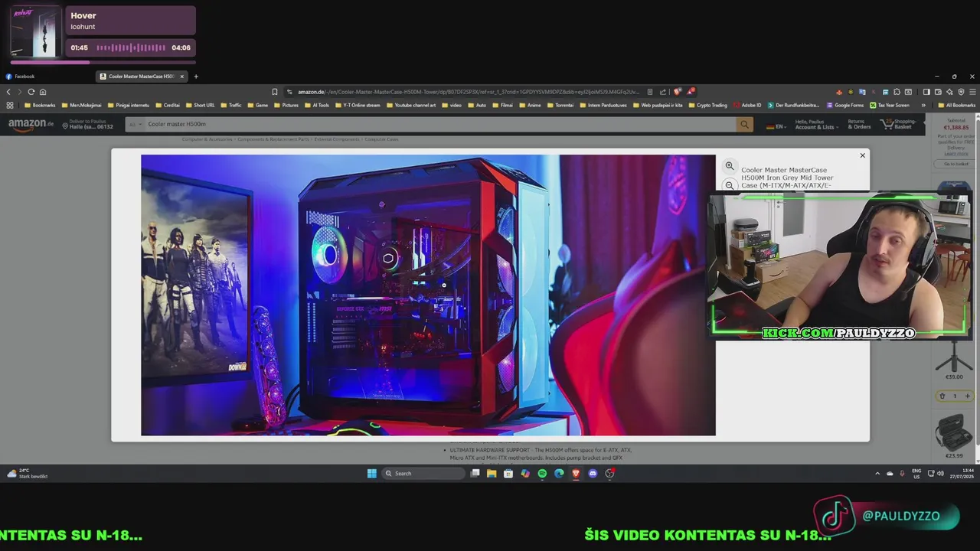The image size is (980, 551).
Task: Open Brave VPN shield icon
Action: tap(962, 92)
